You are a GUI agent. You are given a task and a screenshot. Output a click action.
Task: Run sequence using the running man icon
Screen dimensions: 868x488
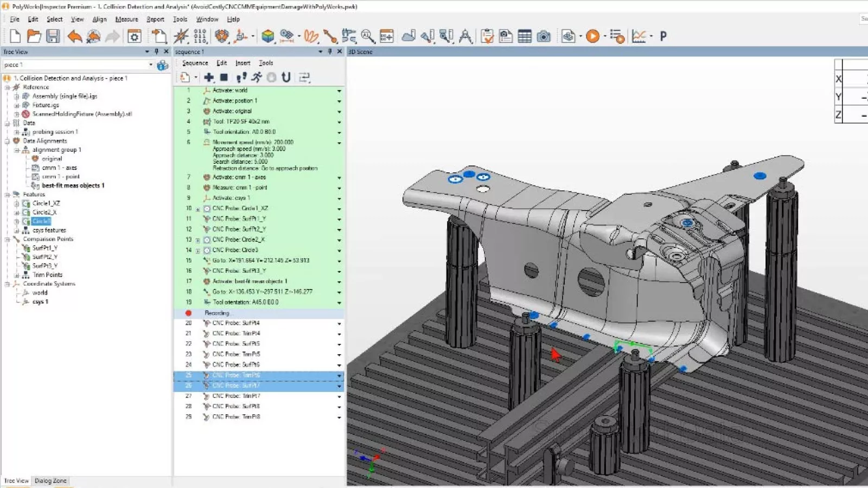[257, 78]
